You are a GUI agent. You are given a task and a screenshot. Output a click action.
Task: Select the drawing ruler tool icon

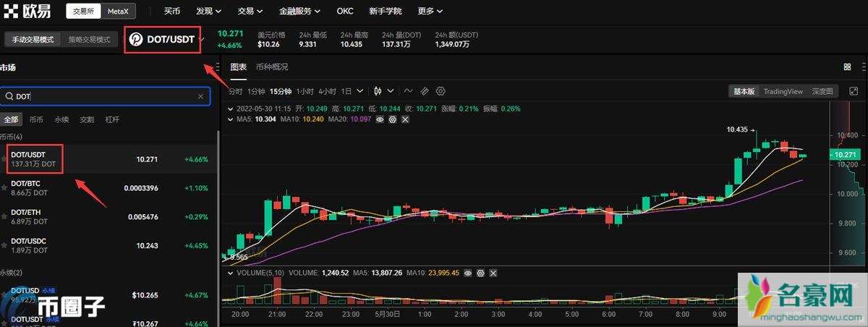pos(425,91)
